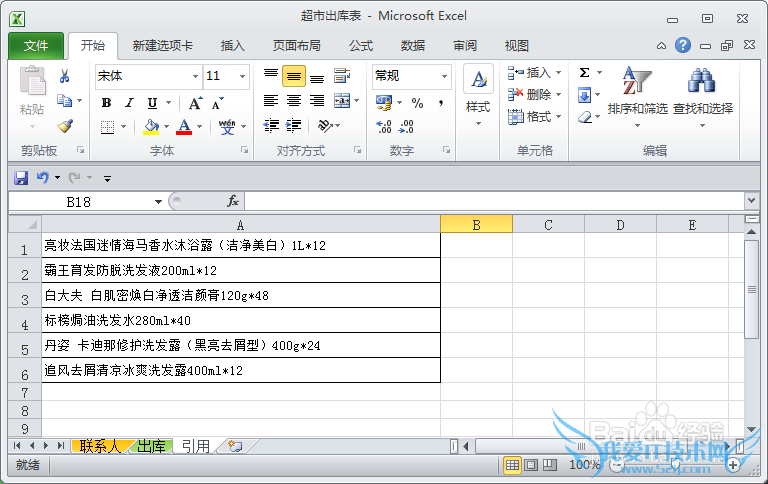Viewport: 768px width, 484px height.
Task: Switch to 新建选项卡 tab
Action: tap(163, 46)
